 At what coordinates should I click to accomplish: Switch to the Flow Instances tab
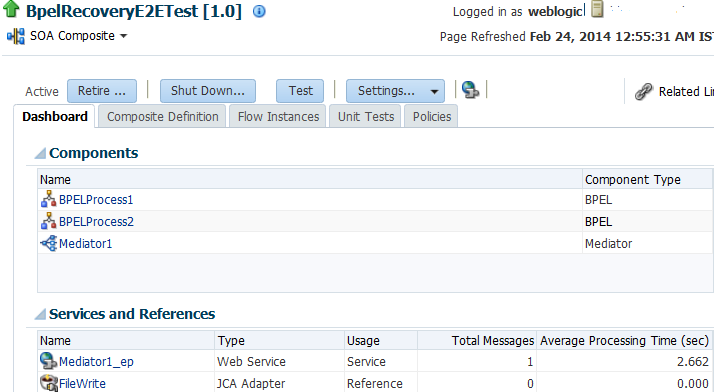pyautogui.click(x=278, y=117)
